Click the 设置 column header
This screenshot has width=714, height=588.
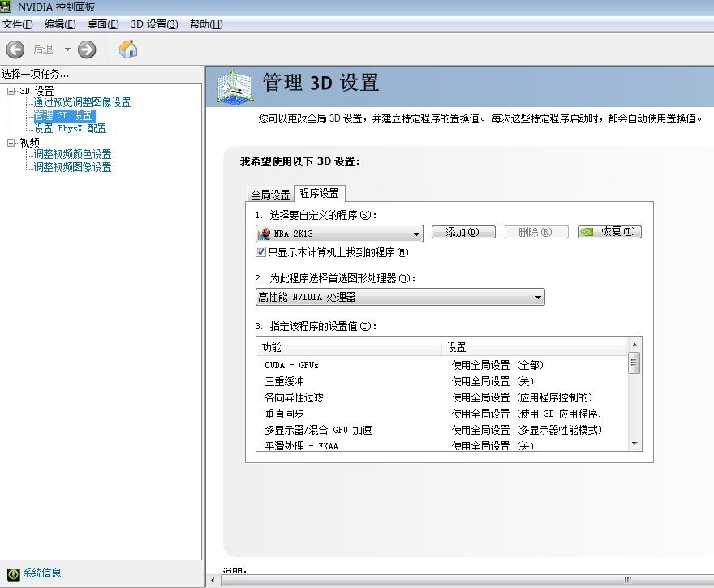(x=535, y=347)
